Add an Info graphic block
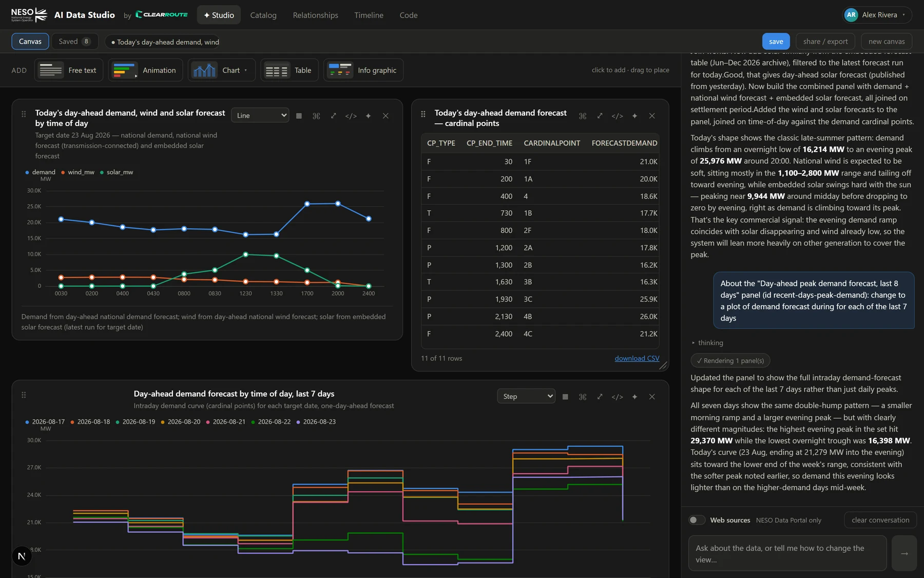The height and width of the screenshot is (578, 924). (x=363, y=70)
